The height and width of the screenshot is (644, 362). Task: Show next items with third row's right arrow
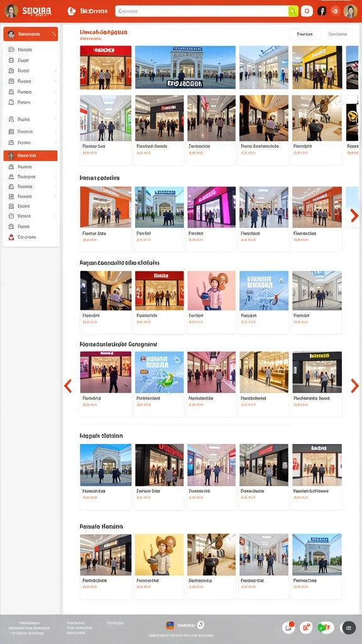(x=354, y=215)
